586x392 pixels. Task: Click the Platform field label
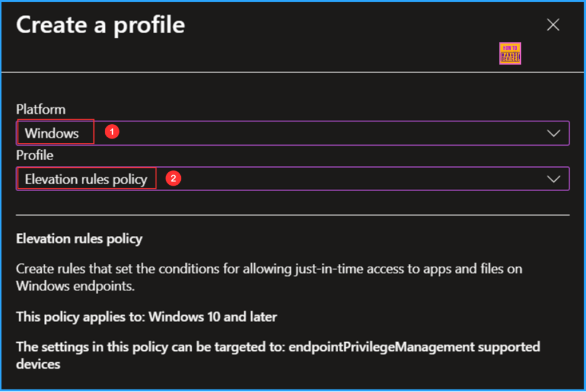[x=41, y=109]
